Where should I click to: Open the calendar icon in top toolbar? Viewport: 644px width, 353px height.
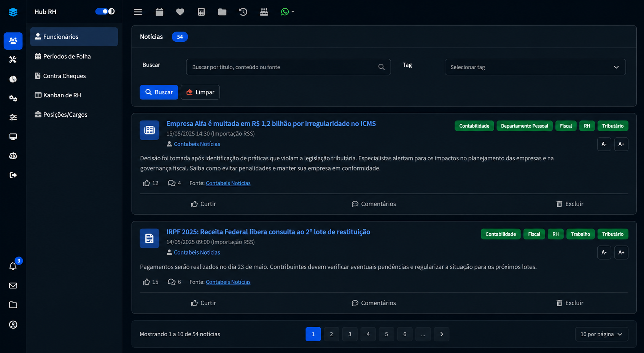point(159,12)
